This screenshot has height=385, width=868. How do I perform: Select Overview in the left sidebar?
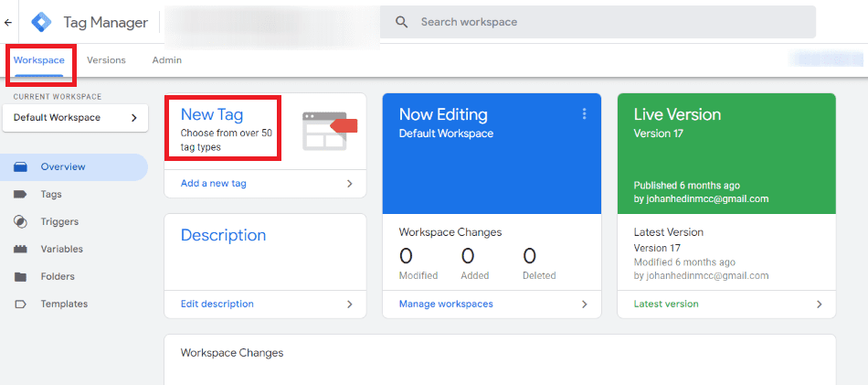63,167
